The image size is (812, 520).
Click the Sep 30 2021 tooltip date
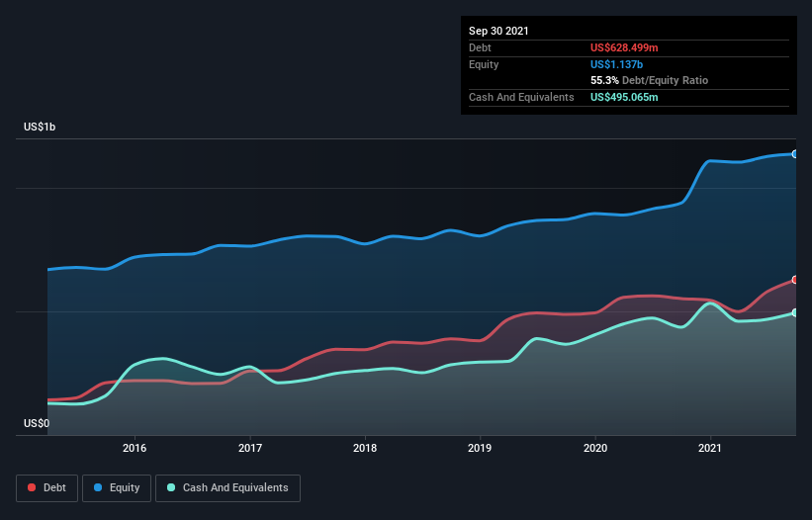click(x=498, y=31)
